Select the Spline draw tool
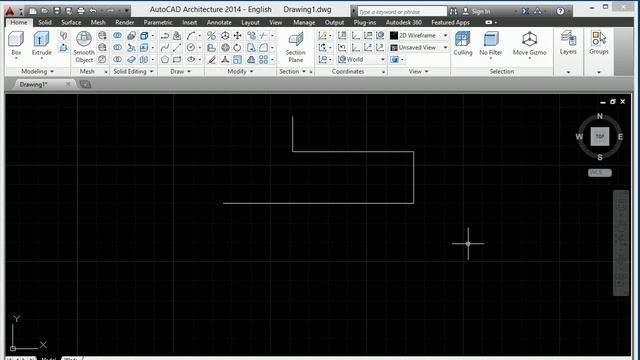Viewport: 640px width, 360px height. click(x=165, y=48)
